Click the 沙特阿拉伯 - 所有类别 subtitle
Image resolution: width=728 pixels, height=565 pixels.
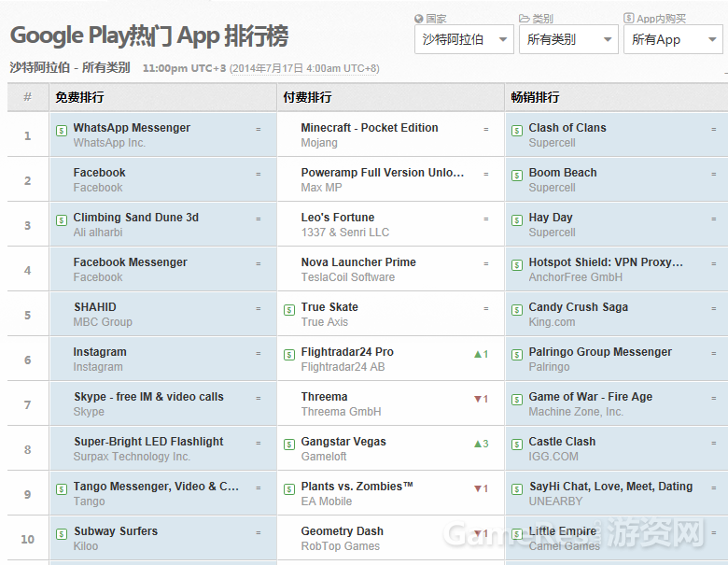point(70,68)
